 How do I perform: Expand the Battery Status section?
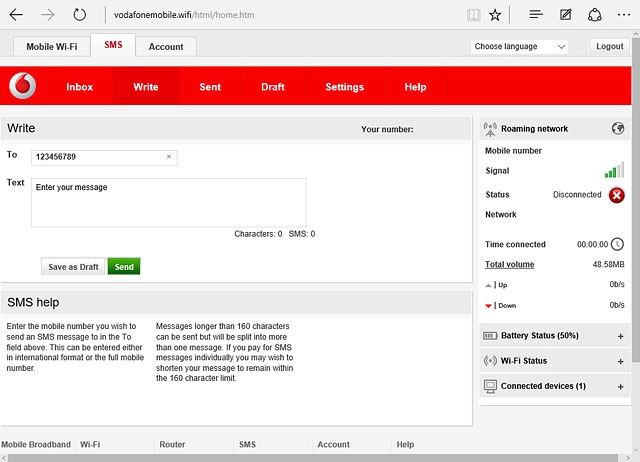click(x=620, y=336)
